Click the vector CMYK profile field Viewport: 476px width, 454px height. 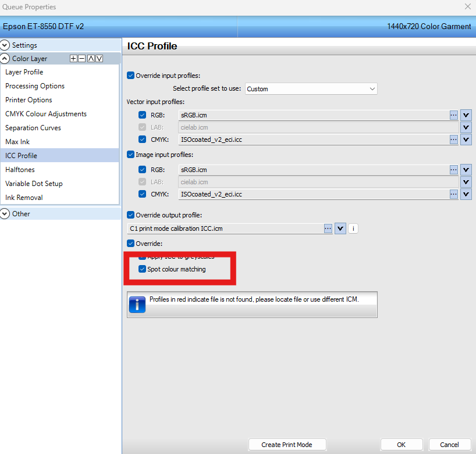point(314,140)
